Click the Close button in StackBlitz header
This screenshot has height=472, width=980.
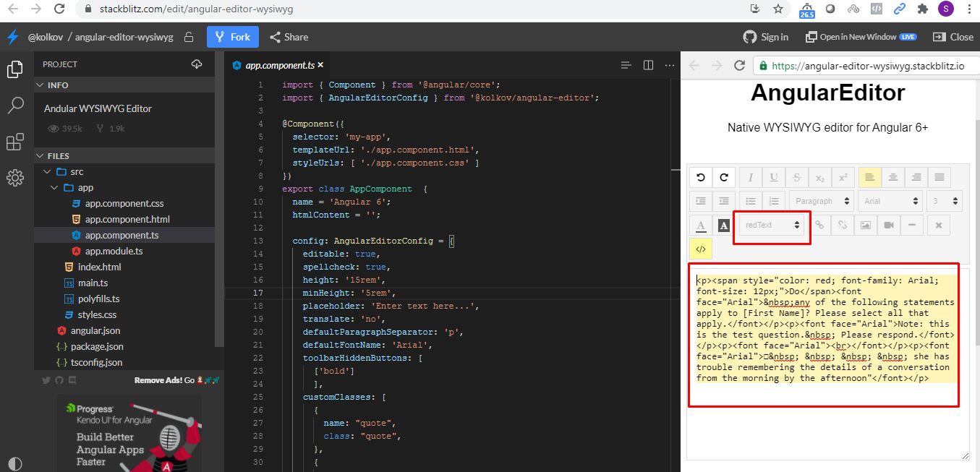point(953,37)
